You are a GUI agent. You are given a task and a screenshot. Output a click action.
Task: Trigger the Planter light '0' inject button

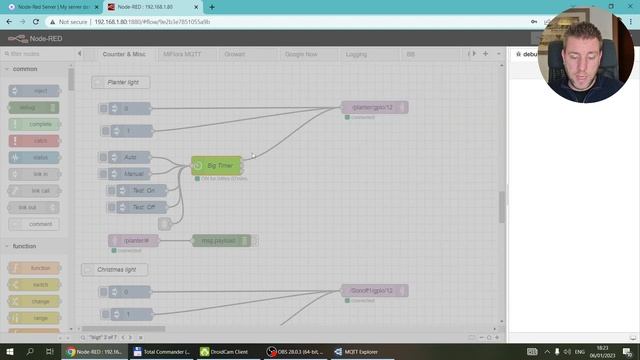click(103, 108)
